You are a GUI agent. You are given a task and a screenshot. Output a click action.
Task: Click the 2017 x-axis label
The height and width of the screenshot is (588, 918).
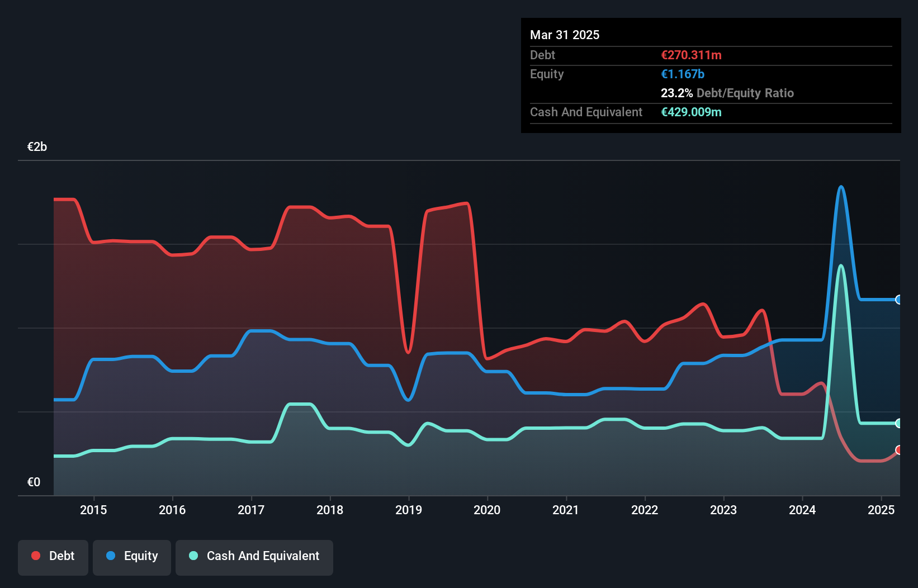251,510
